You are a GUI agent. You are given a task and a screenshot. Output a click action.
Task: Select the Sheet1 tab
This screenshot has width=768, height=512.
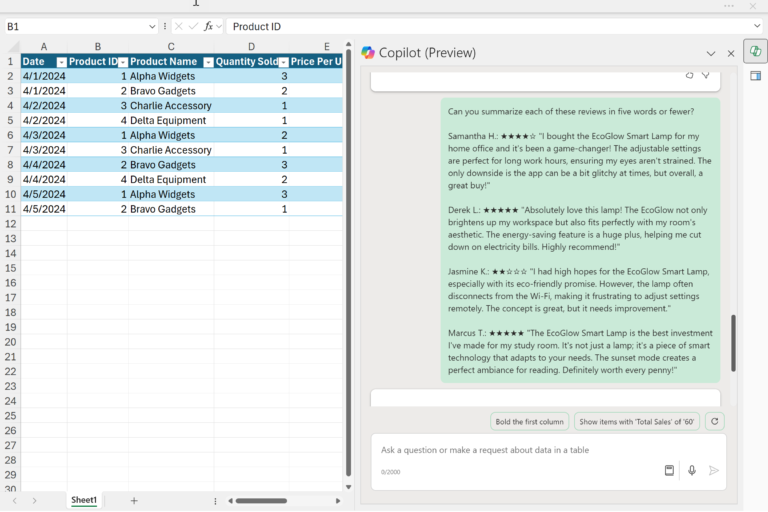(x=84, y=500)
